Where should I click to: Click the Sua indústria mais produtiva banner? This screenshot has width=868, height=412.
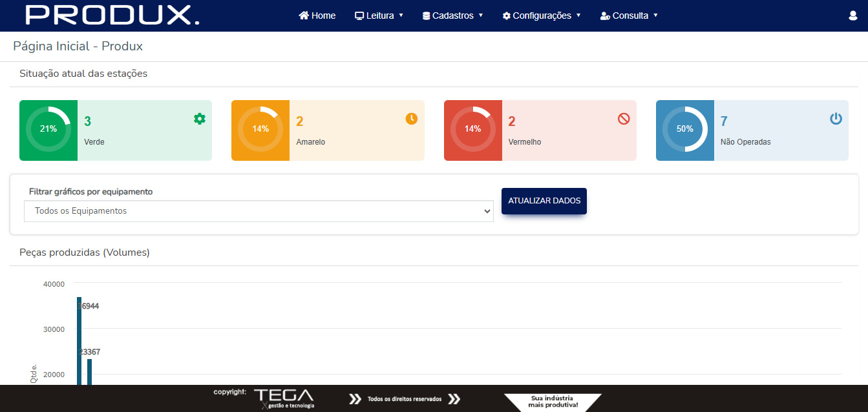tap(553, 402)
